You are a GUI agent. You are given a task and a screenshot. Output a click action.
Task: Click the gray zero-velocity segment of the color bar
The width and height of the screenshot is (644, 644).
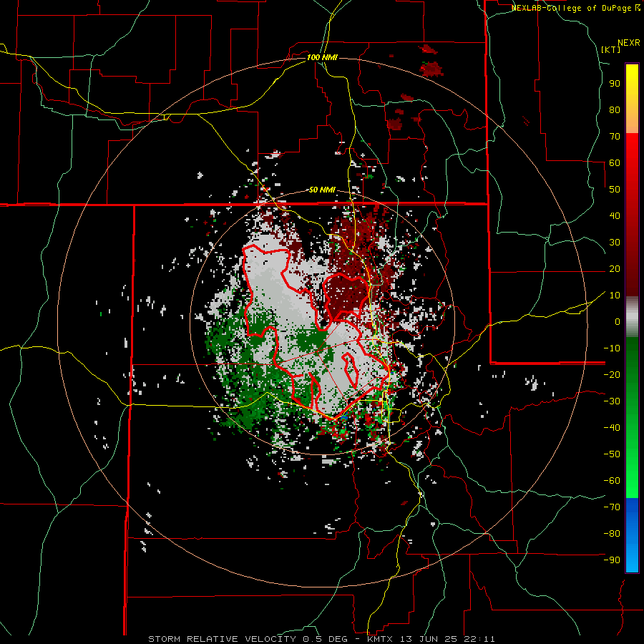(x=632, y=317)
